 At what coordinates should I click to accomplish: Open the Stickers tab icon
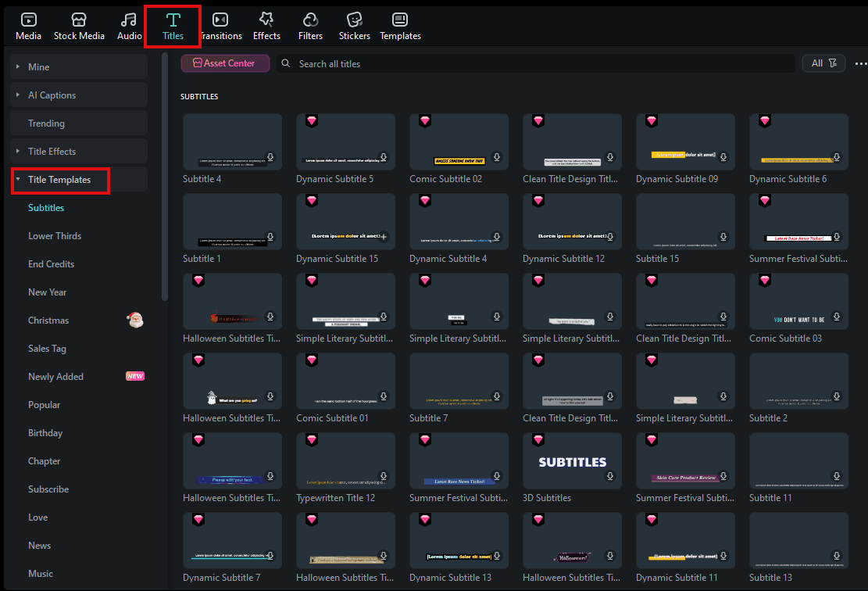pos(354,20)
